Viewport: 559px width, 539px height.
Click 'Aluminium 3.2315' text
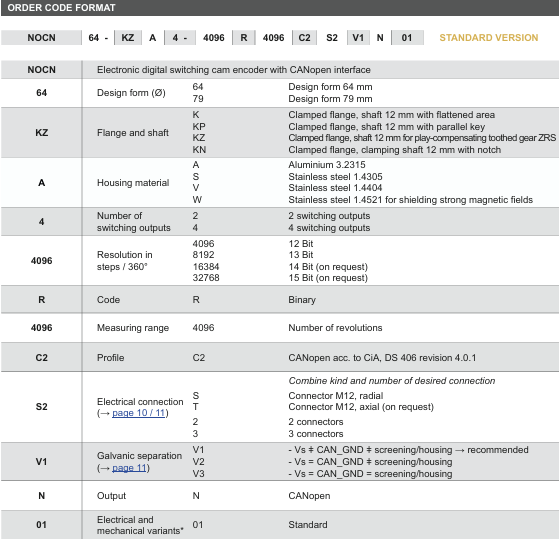pos(327,165)
